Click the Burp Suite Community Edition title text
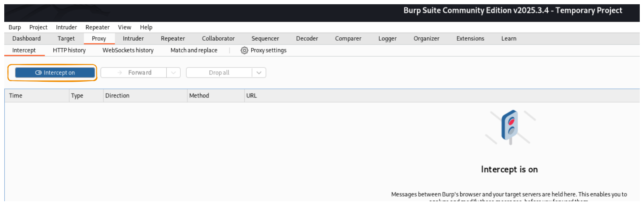Image resolution: width=644 pixels, height=205 pixels. point(513,11)
